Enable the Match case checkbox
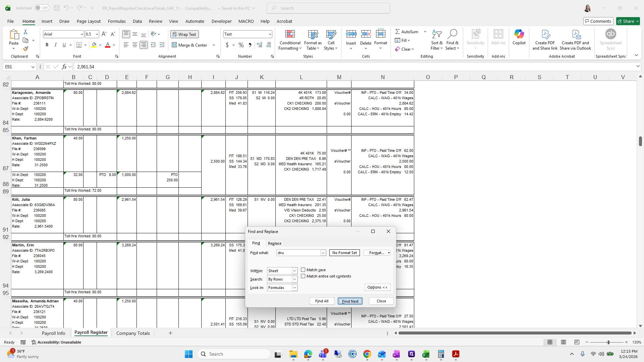The image size is (644, 362). (x=303, y=270)
